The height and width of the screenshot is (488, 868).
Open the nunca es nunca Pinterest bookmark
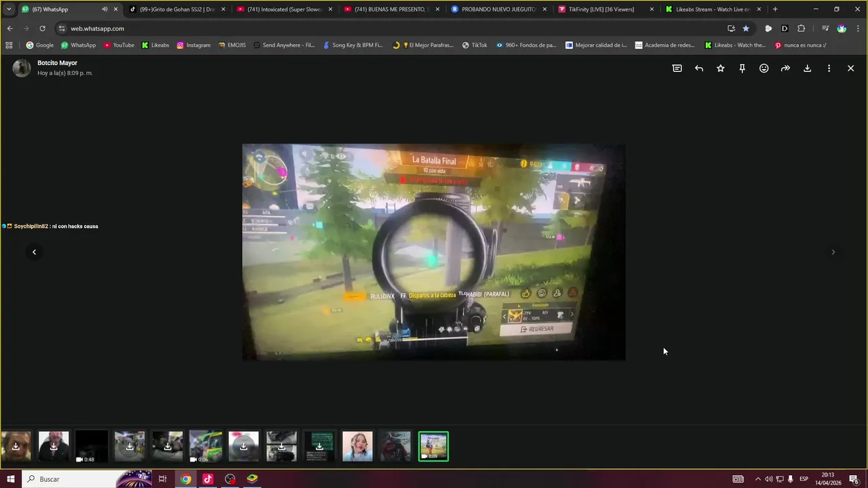point(800,45)
